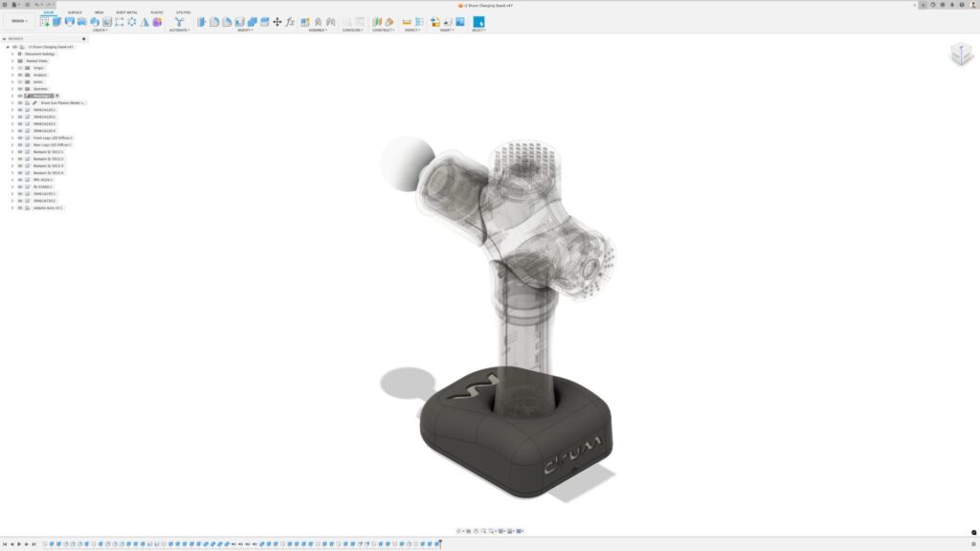980x551 pixels.
Task: Toggle visibility of Joints folder
Action: [x=20, y=82]
